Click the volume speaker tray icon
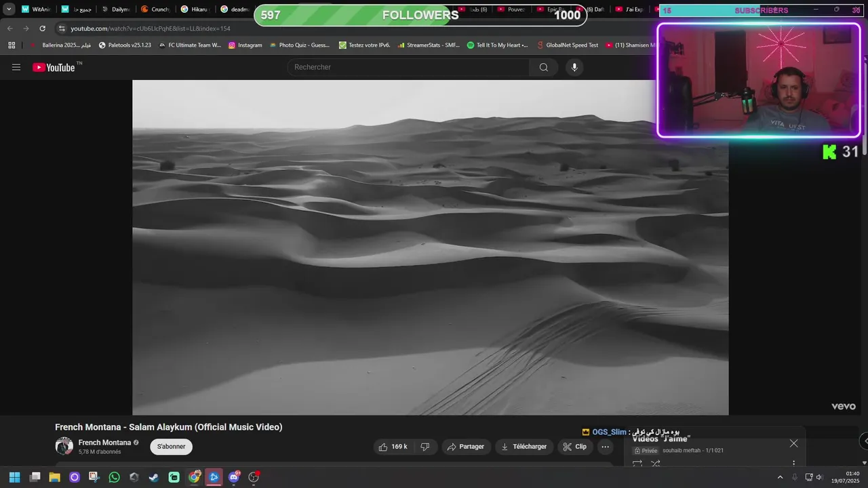Screen dimensions: 868x488 point(819,477)
